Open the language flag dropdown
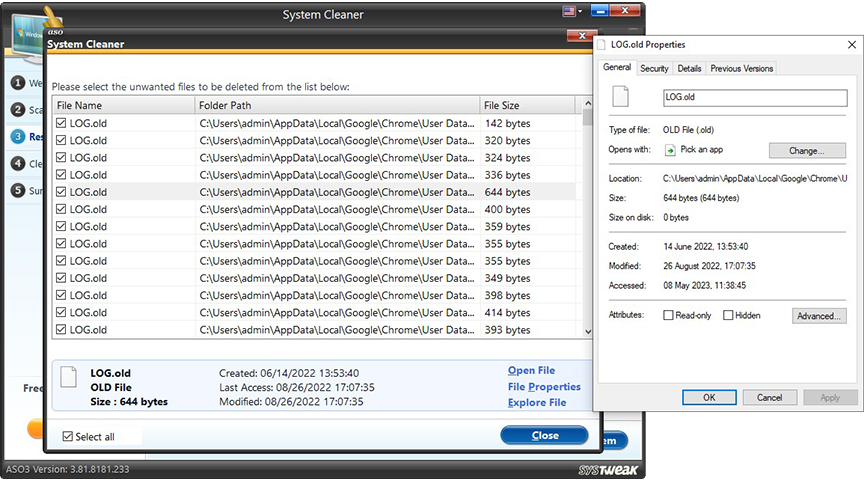The height and width of the screenshot is (480, 864). [x=573, y=11]
